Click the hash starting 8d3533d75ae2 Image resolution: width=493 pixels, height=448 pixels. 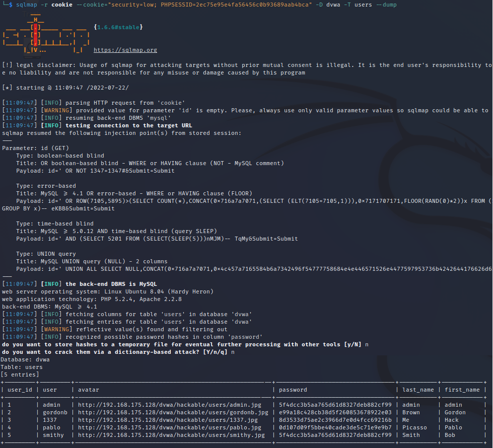[335, 420]
